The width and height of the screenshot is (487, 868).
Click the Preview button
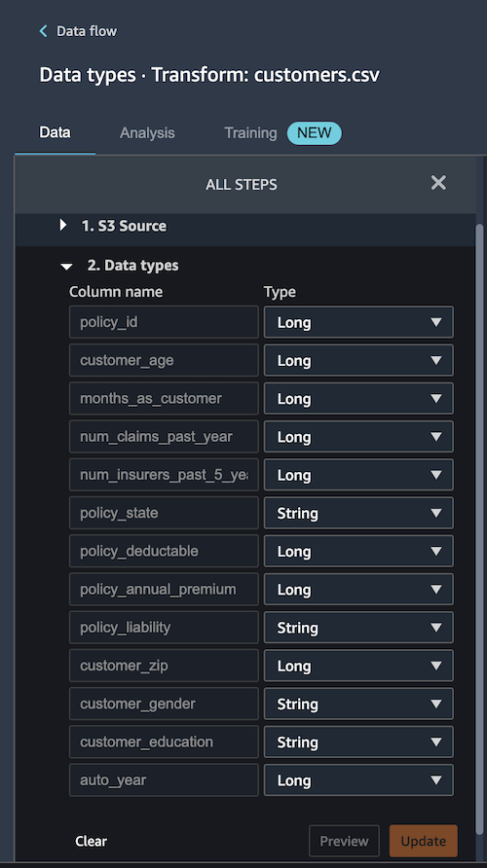click(x=344, y=841)
